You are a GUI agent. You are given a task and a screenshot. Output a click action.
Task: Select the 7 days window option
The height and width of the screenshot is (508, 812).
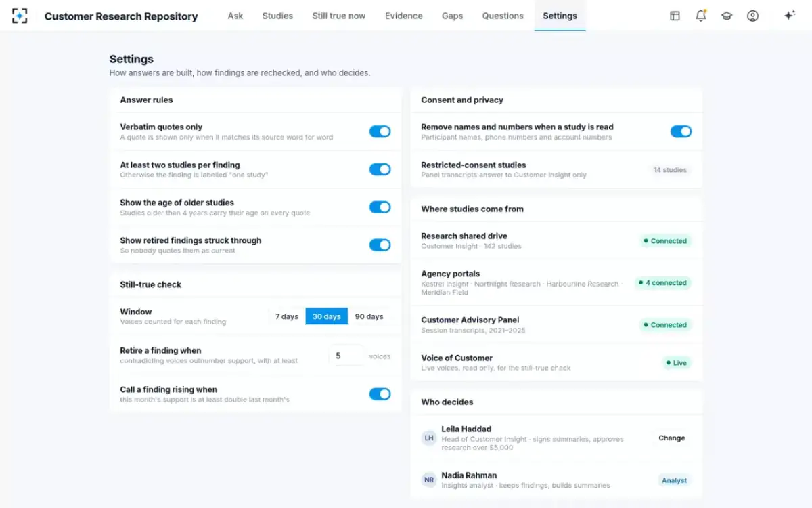[286, 316]
